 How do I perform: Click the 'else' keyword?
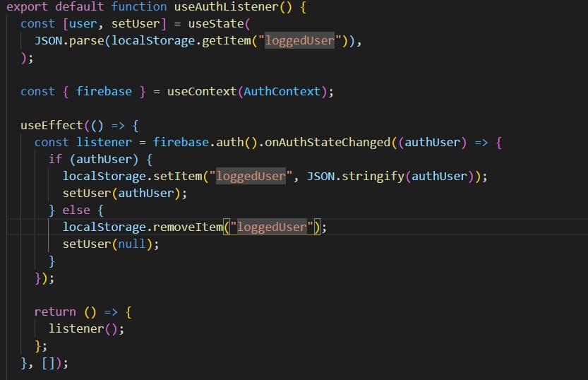pyautogui.click(x=76, y=210)
